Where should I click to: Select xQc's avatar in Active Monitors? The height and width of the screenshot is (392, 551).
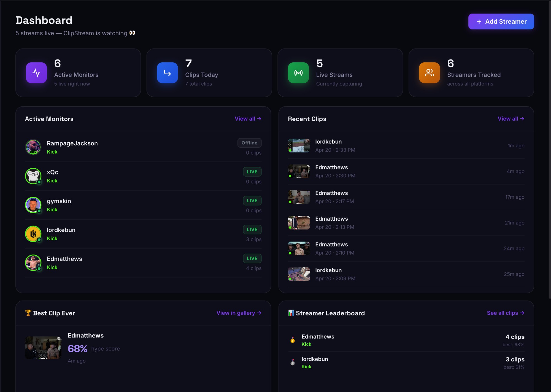click(33, 176)
